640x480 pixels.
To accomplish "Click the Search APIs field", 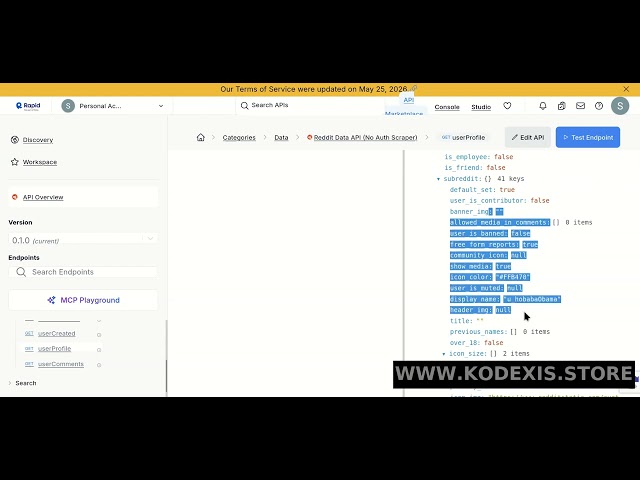I will [308, 105].
